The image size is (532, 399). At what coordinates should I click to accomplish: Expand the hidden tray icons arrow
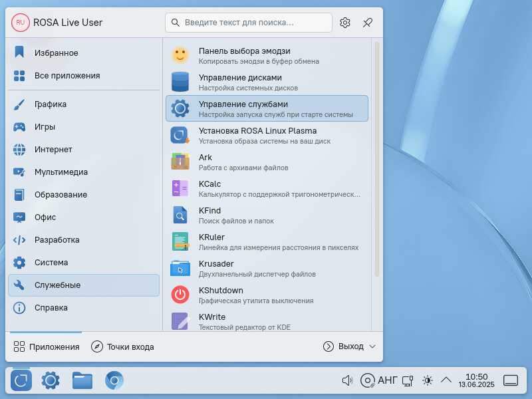point(446,380)
